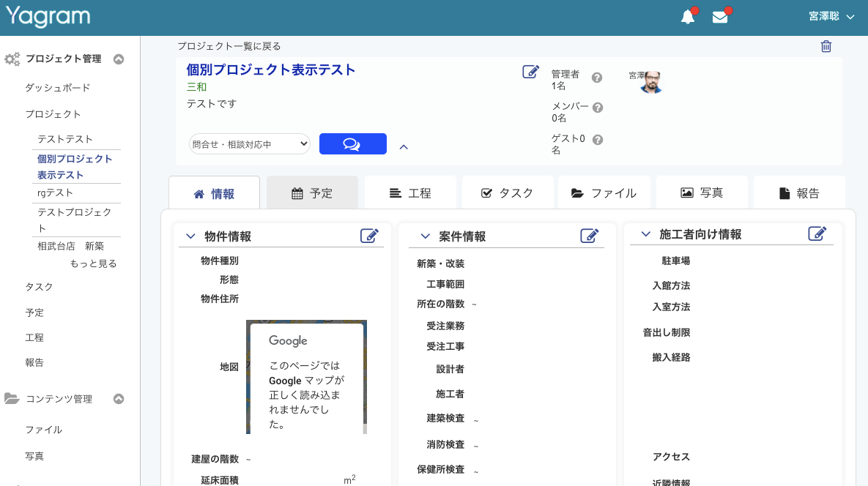The width and height of the screenshot is (868, 486).
Task: Switch to the 写真 tab
Action: tap(702, 193)
